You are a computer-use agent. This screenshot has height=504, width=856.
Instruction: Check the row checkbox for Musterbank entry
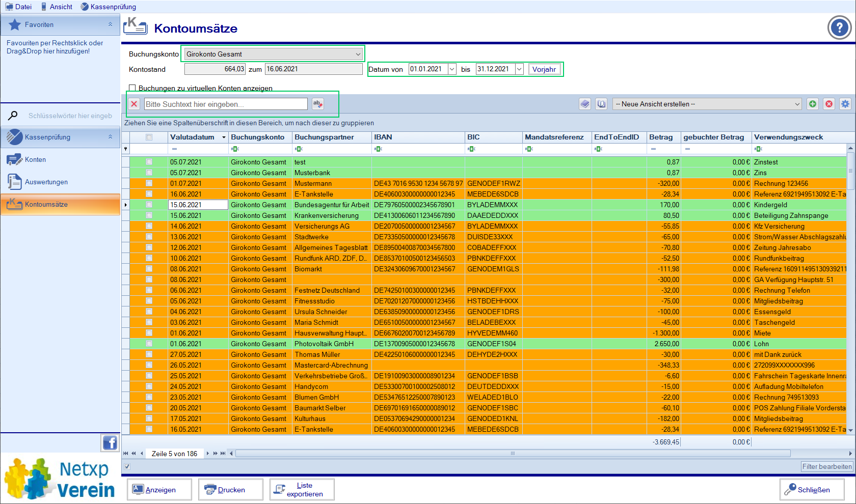pyautogui.click(x=149, y=173)
